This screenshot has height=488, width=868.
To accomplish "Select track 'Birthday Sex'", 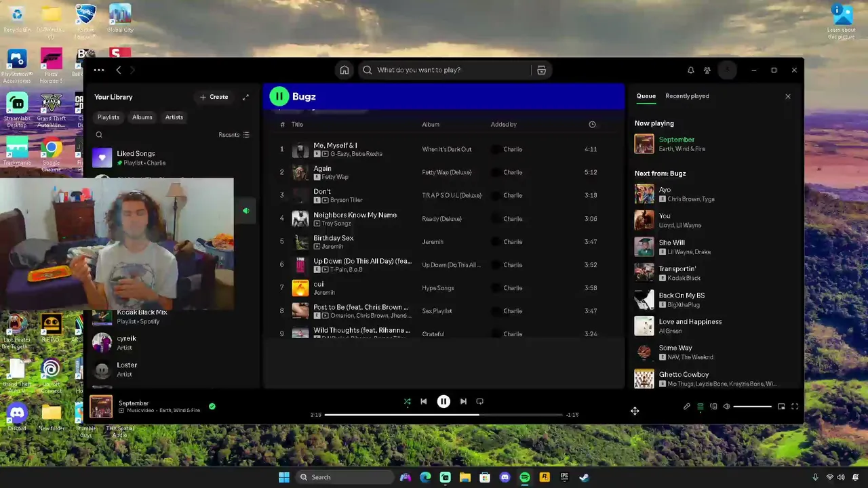I will click(443, 241).
